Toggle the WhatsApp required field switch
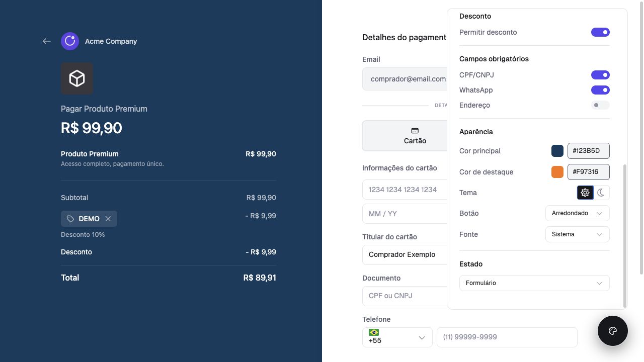644x362 pixels. click(x=600, y=90)
